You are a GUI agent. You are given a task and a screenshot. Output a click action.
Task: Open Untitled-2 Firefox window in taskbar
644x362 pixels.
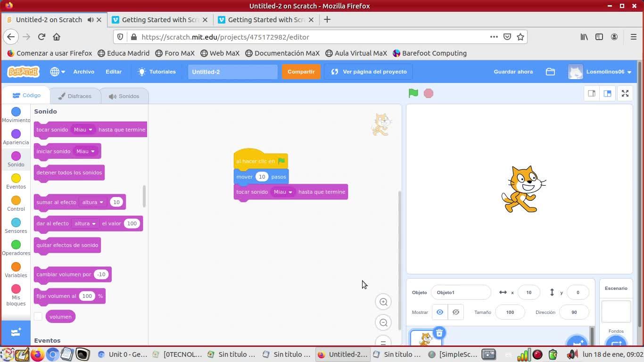342,354
